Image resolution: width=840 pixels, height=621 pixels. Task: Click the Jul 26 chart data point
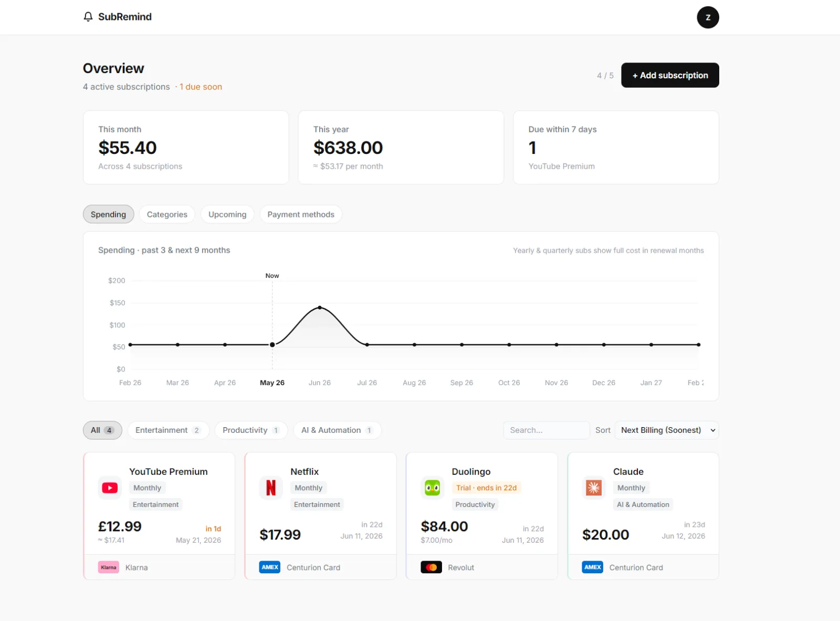367,345
